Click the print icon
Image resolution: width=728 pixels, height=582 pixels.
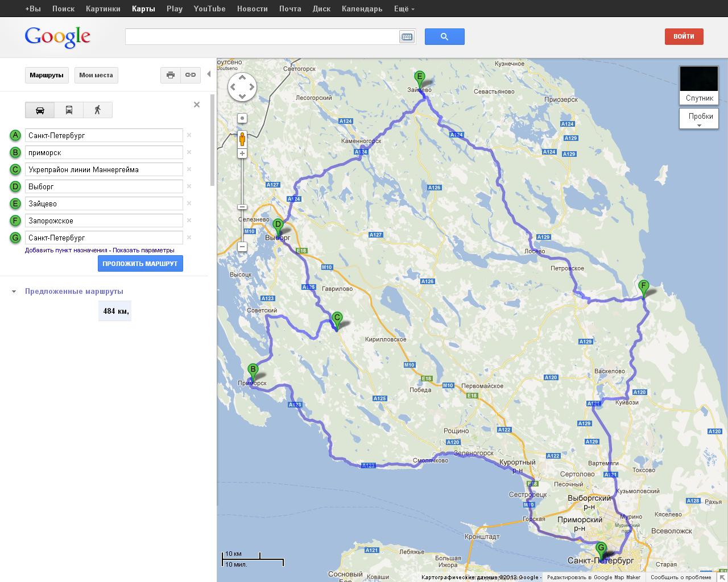[x=171, y=75]
